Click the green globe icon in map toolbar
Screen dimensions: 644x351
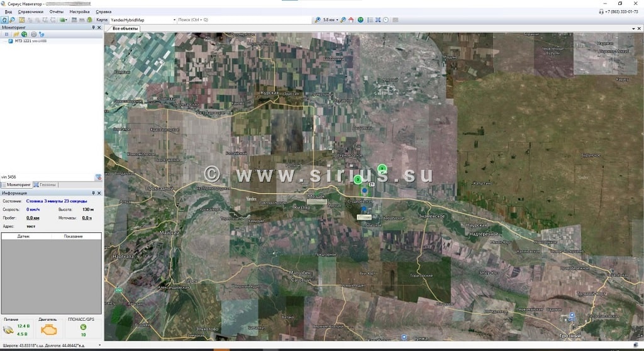click(360, 20)
